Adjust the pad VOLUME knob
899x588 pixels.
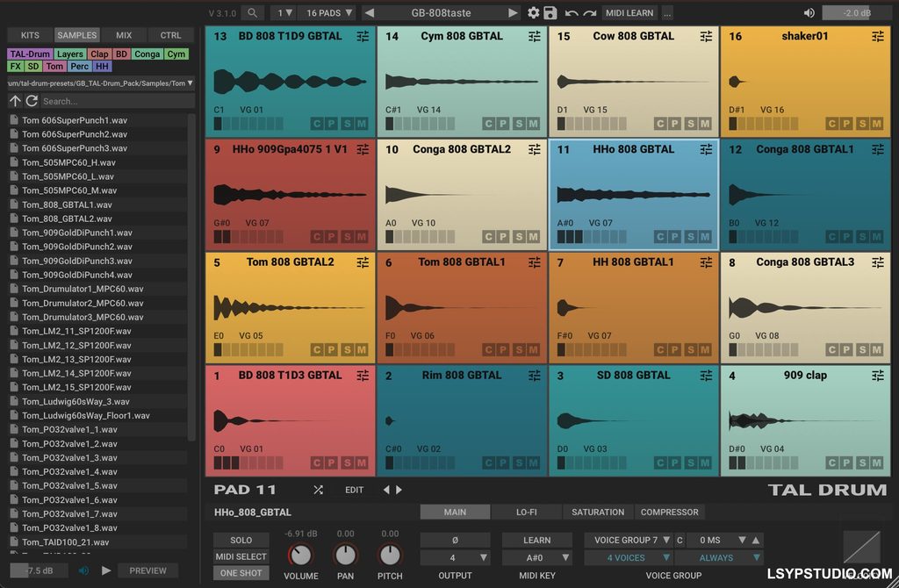click(300, 555)
